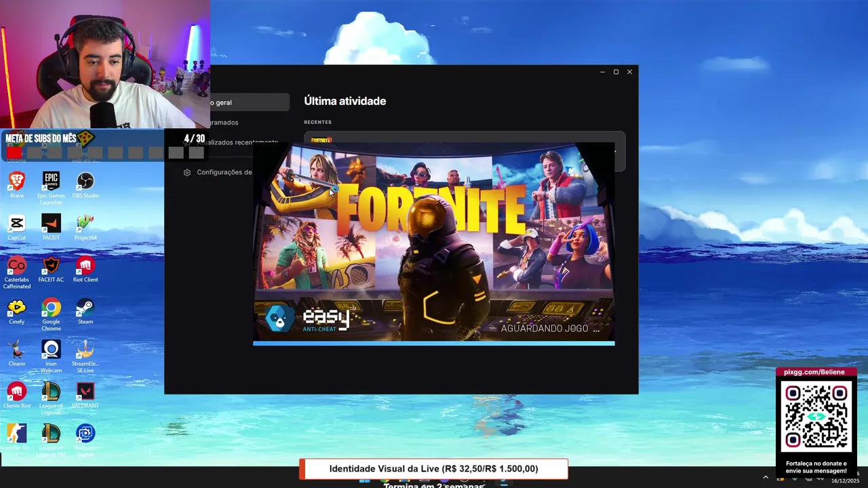This screenshot has width=868, height=488.
Task: Open the Steam desktop shortcut
Action: (x=85, y=311)
